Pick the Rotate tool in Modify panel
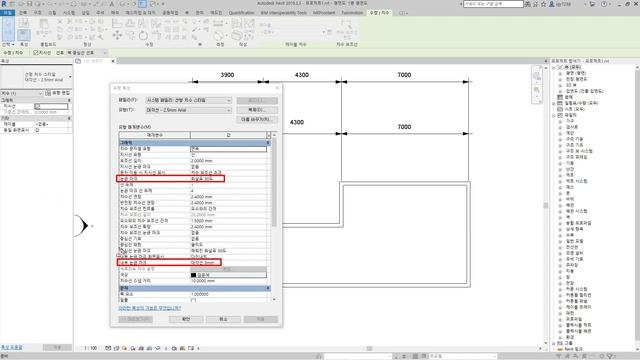This screenshot has width=640, height=360. click(143, 36)
